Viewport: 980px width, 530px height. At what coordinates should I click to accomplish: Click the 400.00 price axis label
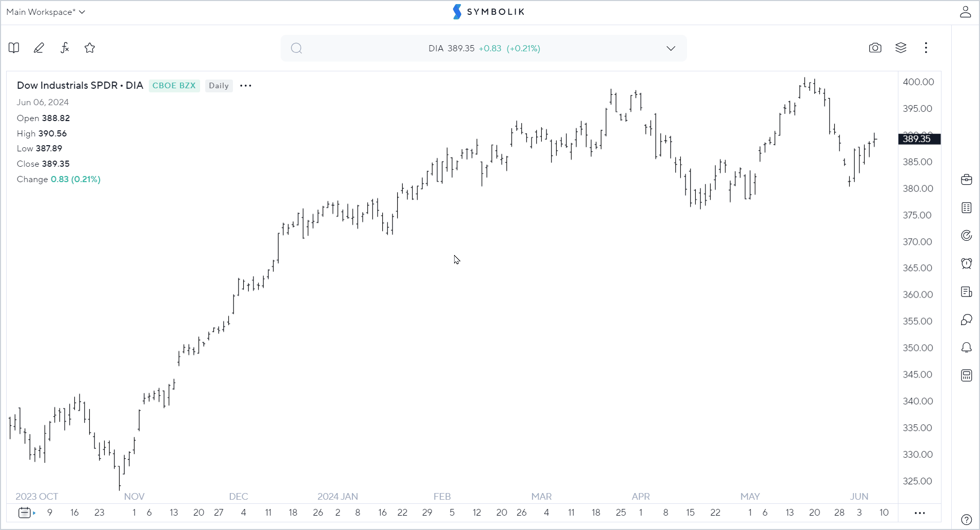[918, 82]
